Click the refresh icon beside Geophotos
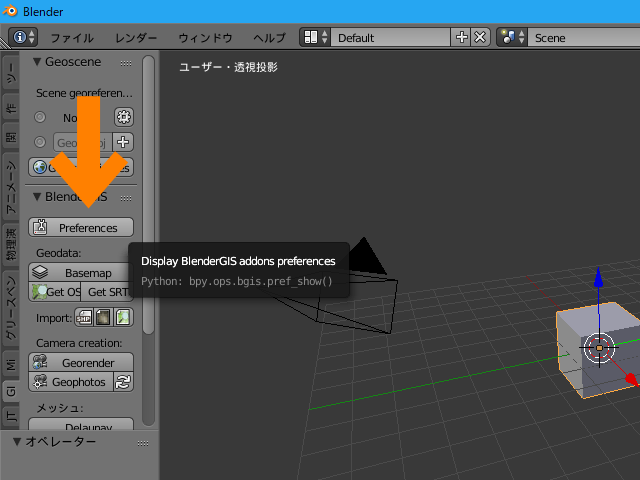640x480 pixels. [x=123, y=382]
